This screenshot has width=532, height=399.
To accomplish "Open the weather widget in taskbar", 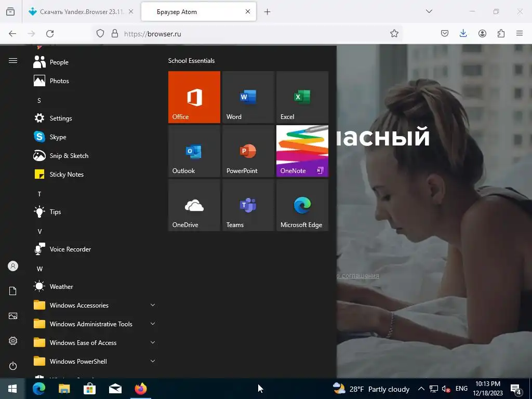I will [x=371, y=389].
